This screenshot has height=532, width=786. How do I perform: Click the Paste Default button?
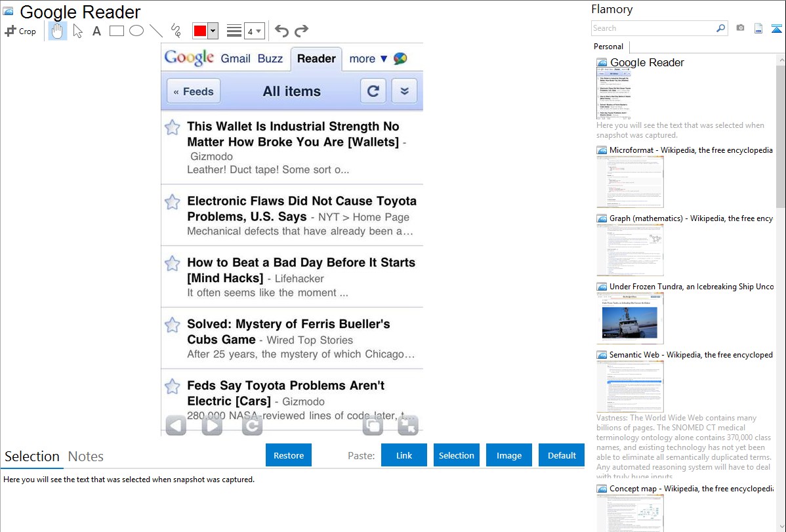562,455
